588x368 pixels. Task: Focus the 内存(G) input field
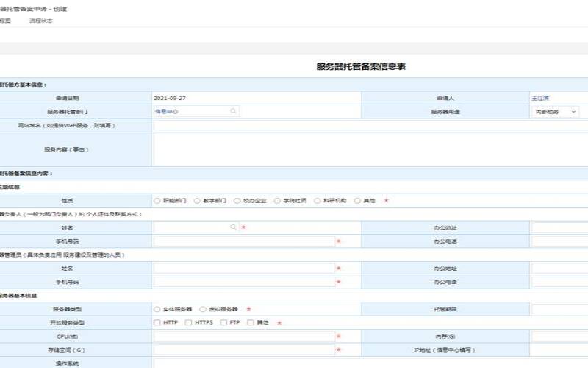pos(560,336)
